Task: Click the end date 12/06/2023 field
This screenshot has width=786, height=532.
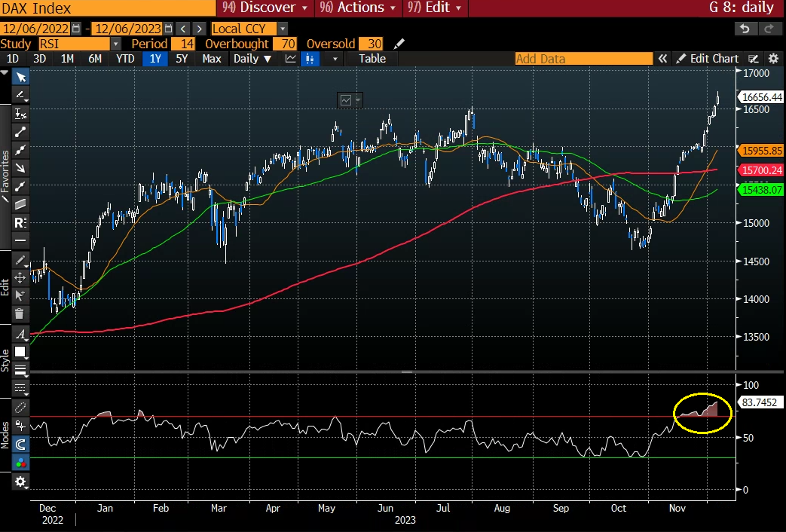Action: 128,29
